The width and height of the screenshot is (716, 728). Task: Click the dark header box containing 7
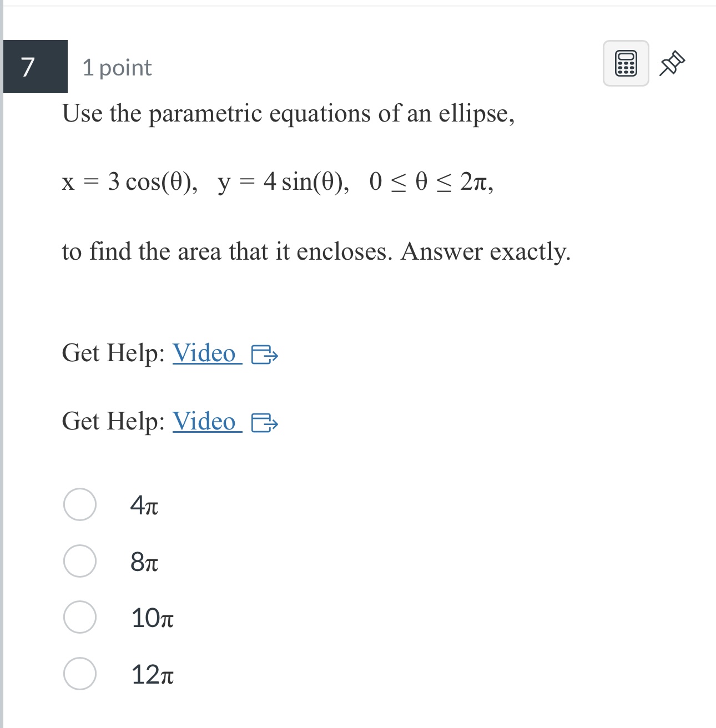click(x=35, y=67)
